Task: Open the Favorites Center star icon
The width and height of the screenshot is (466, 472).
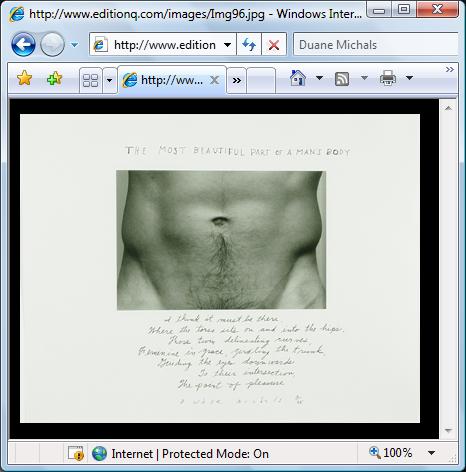Action: coord(24,79)
